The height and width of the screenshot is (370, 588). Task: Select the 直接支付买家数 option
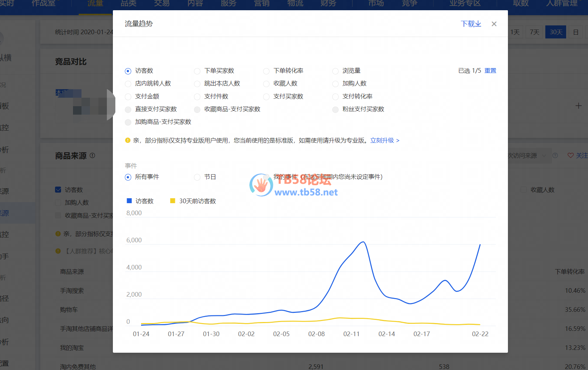128,110
